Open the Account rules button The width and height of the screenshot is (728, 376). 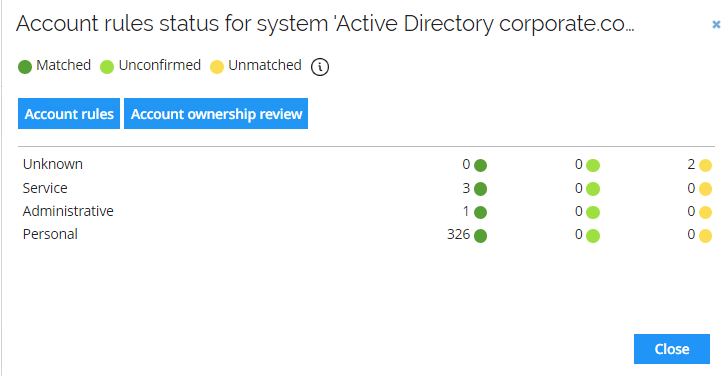click(x=69, y=114)
